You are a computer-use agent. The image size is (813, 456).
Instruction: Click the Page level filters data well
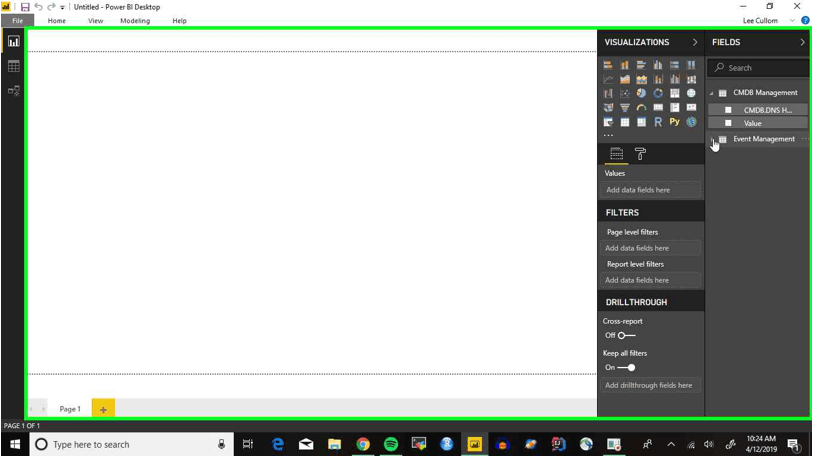tap(651, 248)
